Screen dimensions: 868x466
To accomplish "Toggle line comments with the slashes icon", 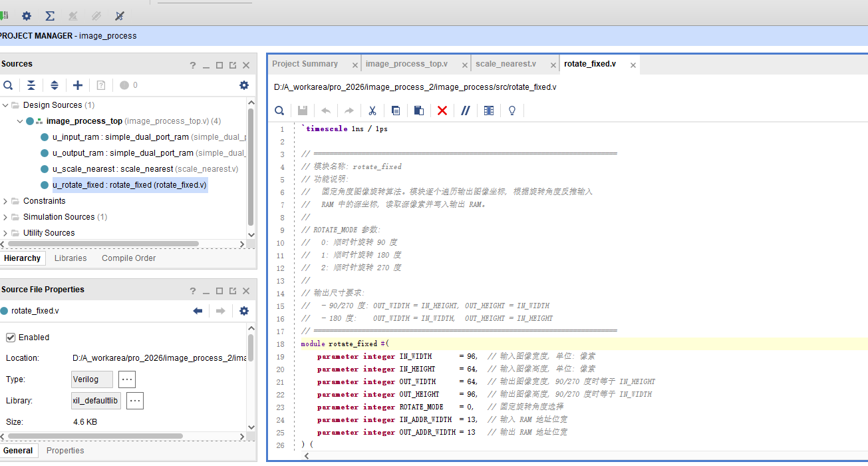I will pyautogui.click(x=466, y=111).
